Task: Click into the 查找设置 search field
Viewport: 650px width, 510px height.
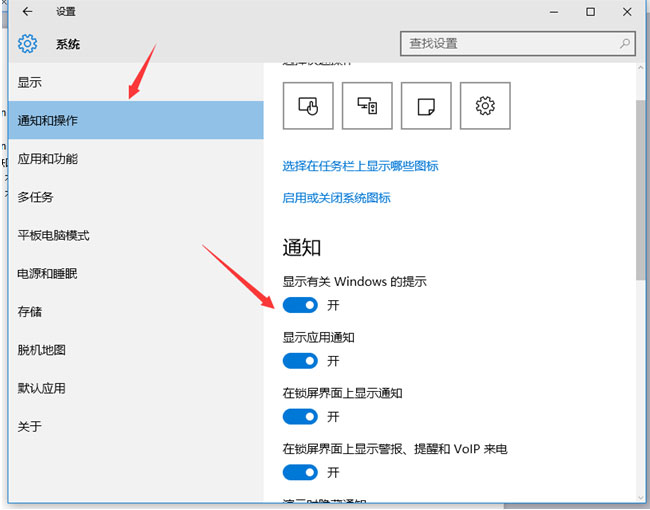Action: click(x=518, y=43)
